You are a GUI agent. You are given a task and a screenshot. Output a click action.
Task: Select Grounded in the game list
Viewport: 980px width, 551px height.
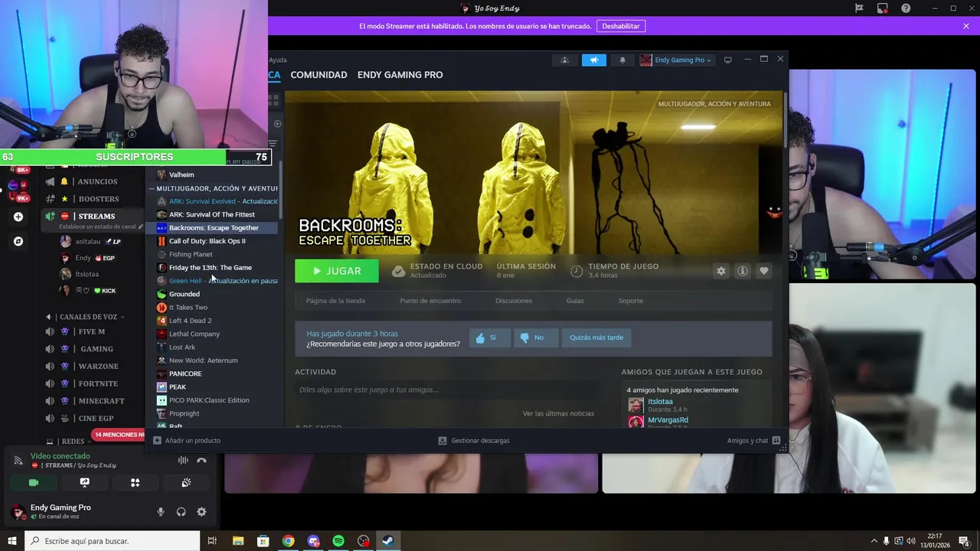(x=185, y=294)
